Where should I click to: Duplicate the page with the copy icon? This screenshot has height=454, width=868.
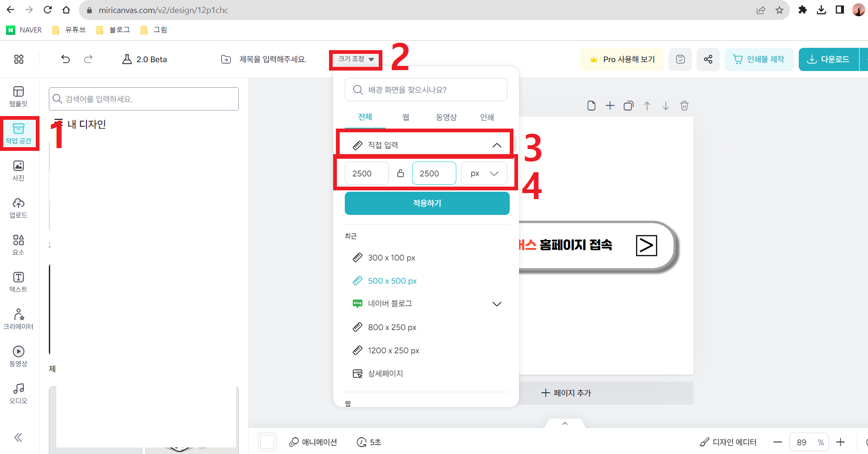[628, 105]
